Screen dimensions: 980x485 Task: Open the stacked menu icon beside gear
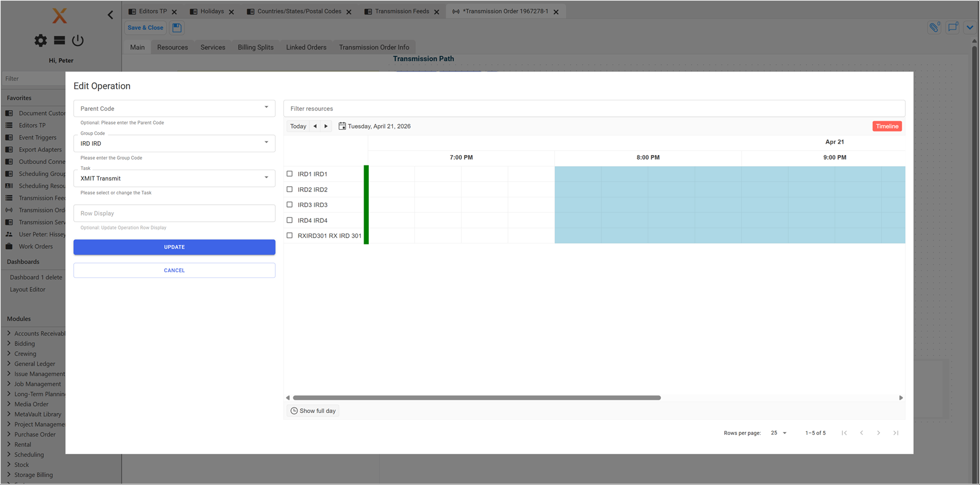59,40
